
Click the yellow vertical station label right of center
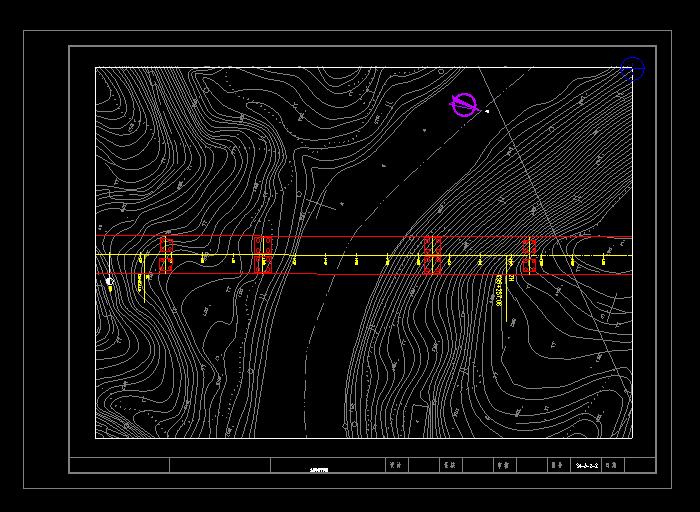(x=499, y=290)
